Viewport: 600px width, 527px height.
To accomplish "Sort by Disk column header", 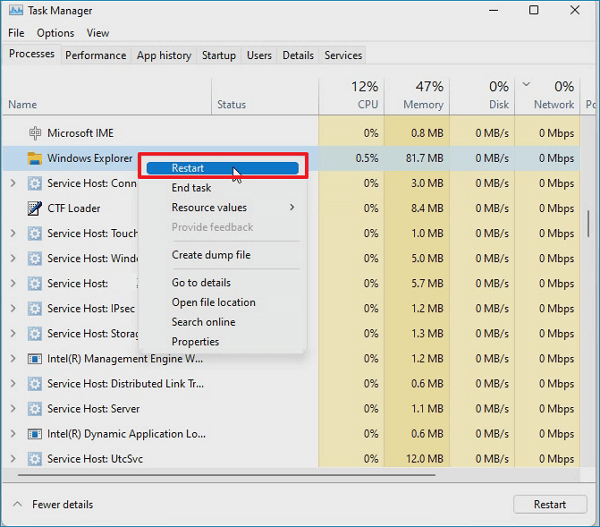I will (482, 96).
